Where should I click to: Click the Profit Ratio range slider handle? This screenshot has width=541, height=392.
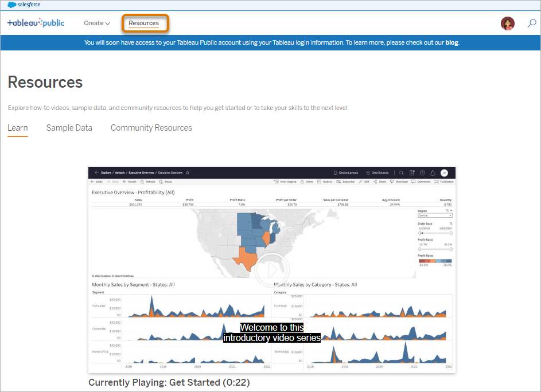coord(419,249)
